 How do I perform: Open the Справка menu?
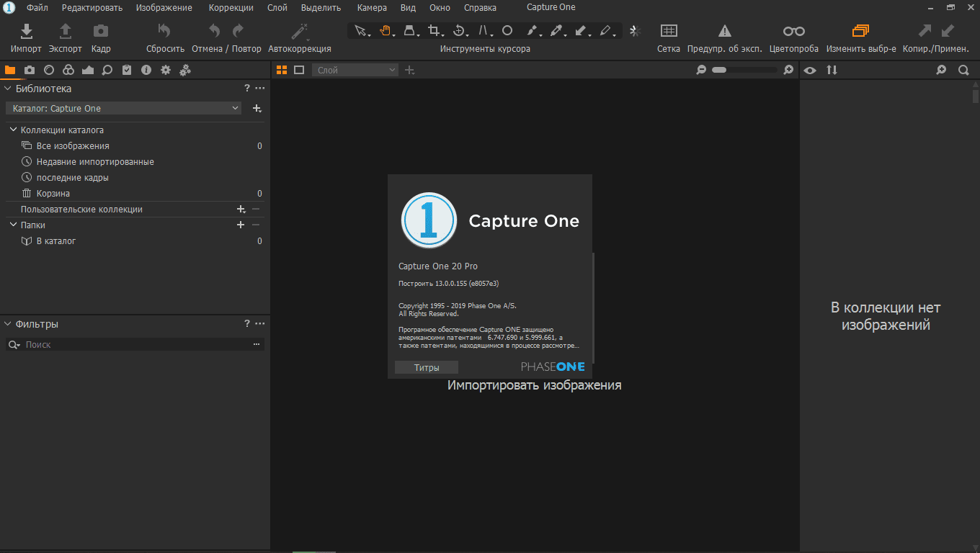(480, 8)
